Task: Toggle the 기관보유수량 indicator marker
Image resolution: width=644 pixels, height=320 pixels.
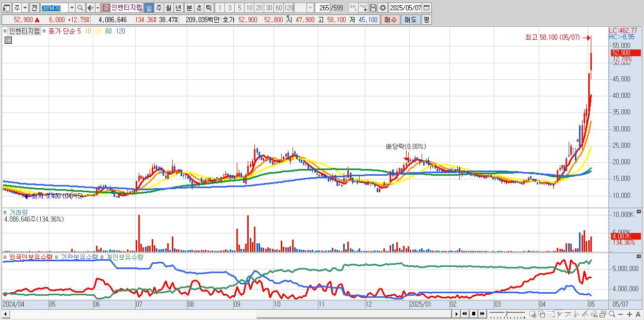Action: (x=57, y=257)
